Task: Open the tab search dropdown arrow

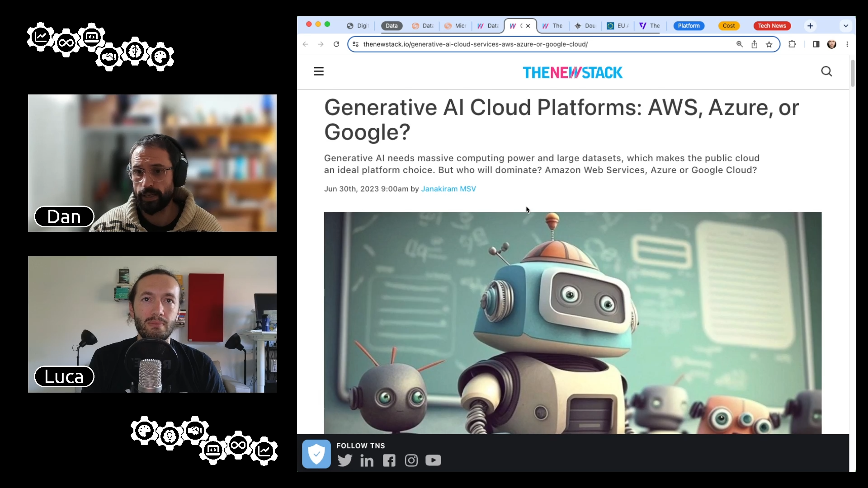Action: (845, 26)
